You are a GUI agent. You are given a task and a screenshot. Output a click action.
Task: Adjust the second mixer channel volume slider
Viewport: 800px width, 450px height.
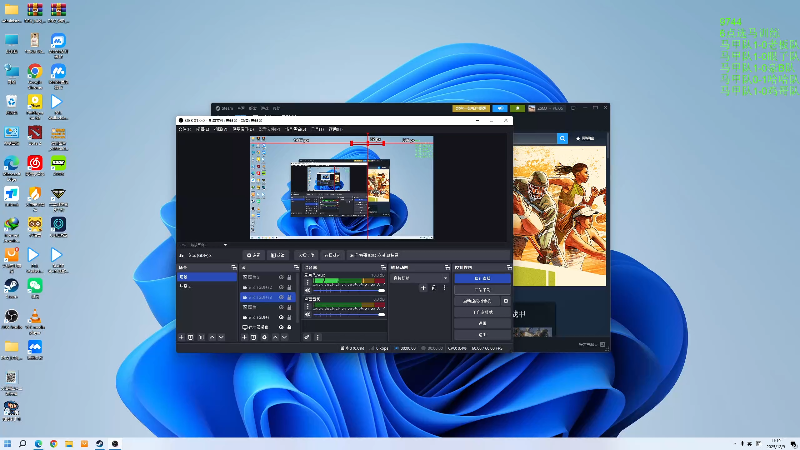349,314
